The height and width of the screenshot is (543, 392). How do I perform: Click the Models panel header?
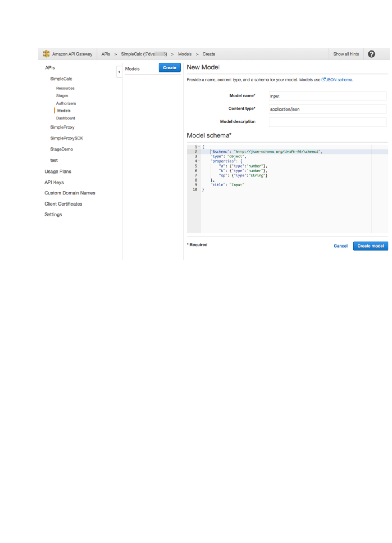132,69
